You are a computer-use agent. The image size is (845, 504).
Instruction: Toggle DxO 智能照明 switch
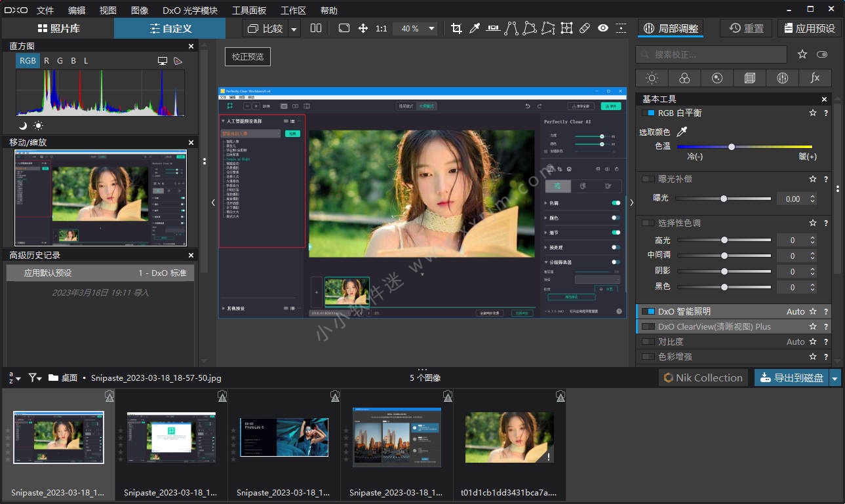648,311
